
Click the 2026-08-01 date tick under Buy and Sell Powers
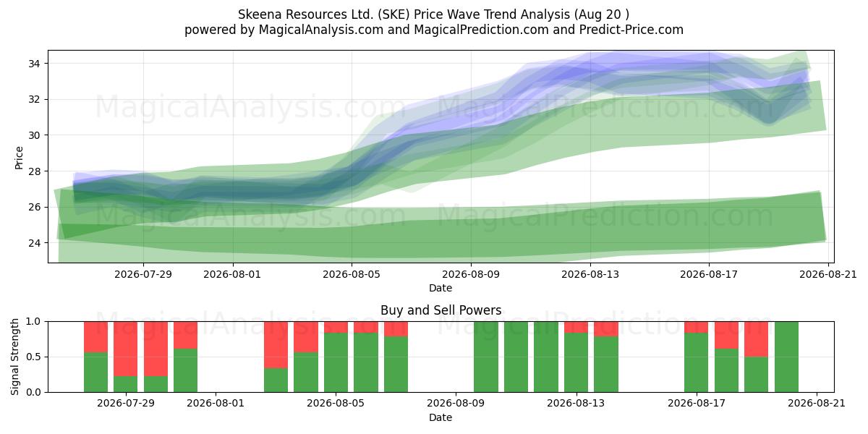(x=216, y=404)
